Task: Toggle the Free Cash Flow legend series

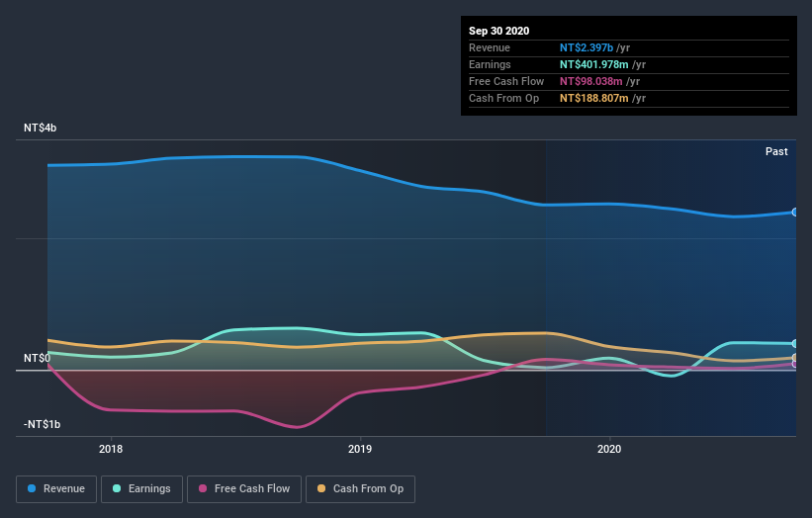Action: [x=244, y=489]
